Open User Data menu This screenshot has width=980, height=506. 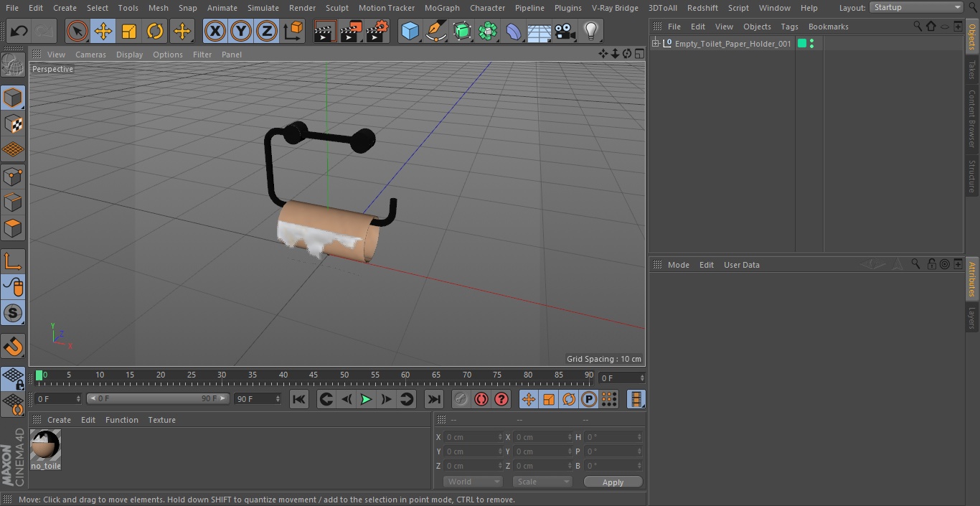click(741, 265)
